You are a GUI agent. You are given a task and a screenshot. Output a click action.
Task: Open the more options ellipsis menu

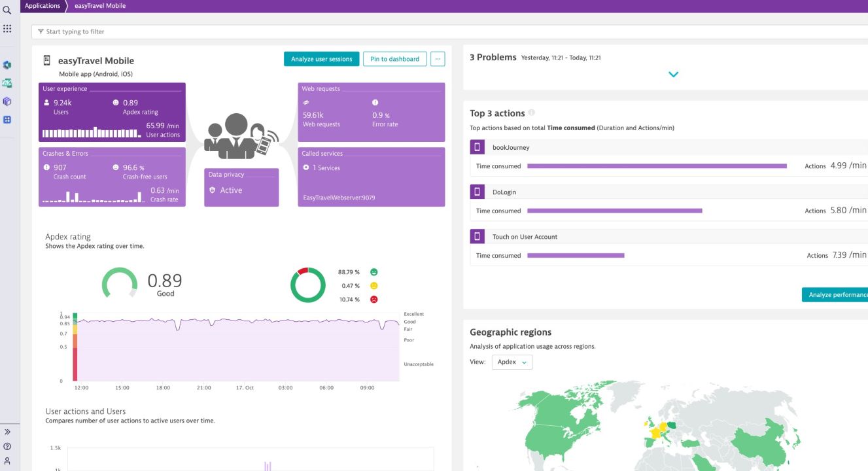[437, 58]
